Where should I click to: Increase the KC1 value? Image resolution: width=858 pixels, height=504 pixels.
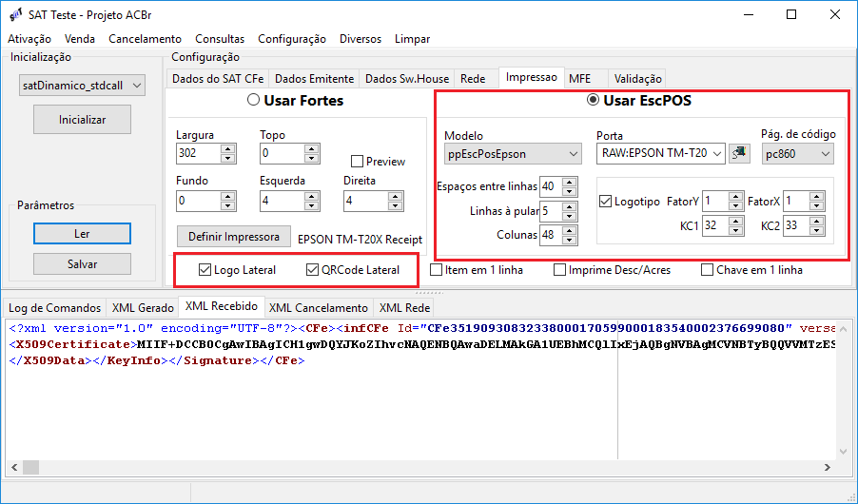[x=736, y=221]
